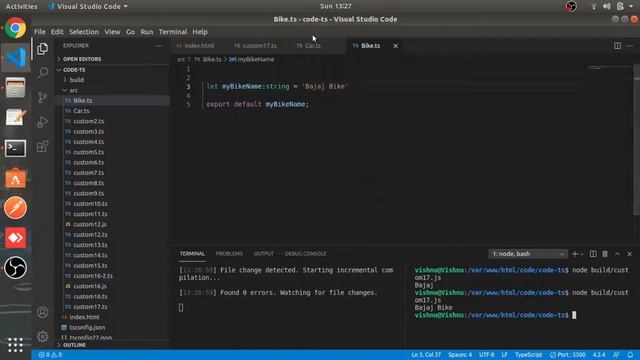Open the File menu
Screen dimensions: 640x360
coord(40,32)
